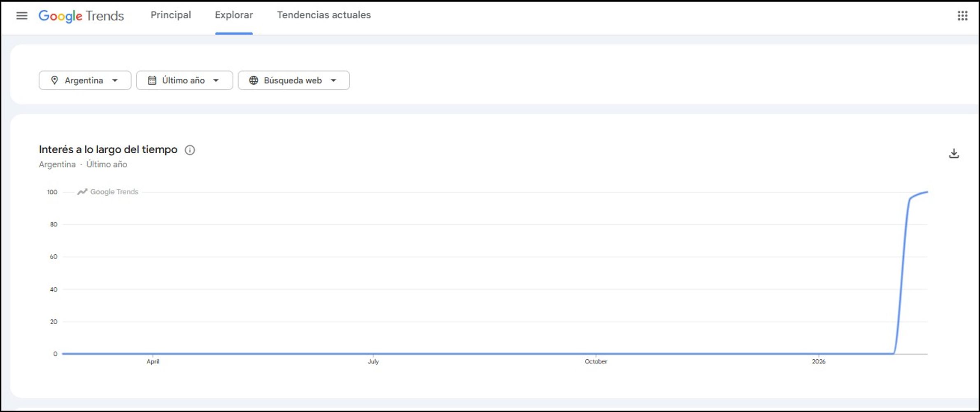Click the Google Trends logo

click(81, 16)
